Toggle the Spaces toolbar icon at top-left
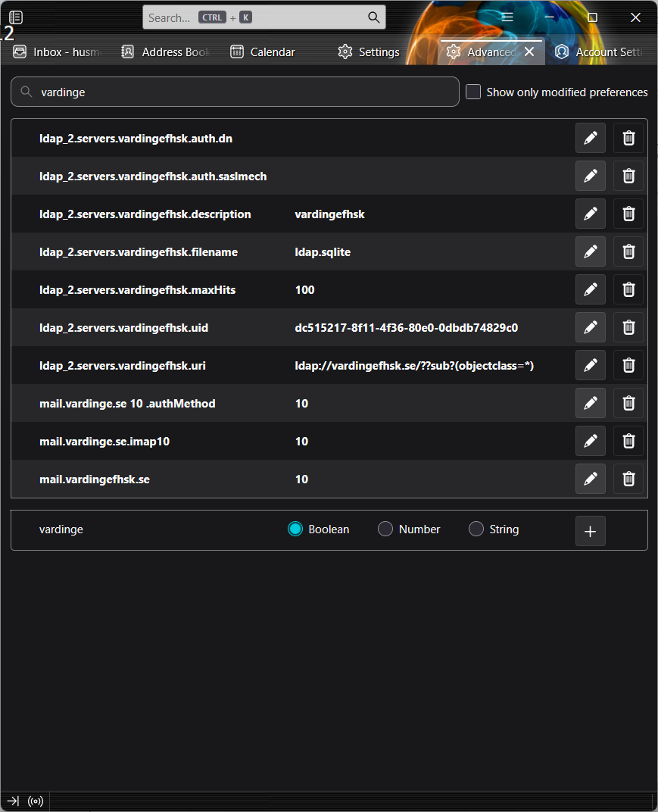This screenshot has height=812, width=658. 16,17
